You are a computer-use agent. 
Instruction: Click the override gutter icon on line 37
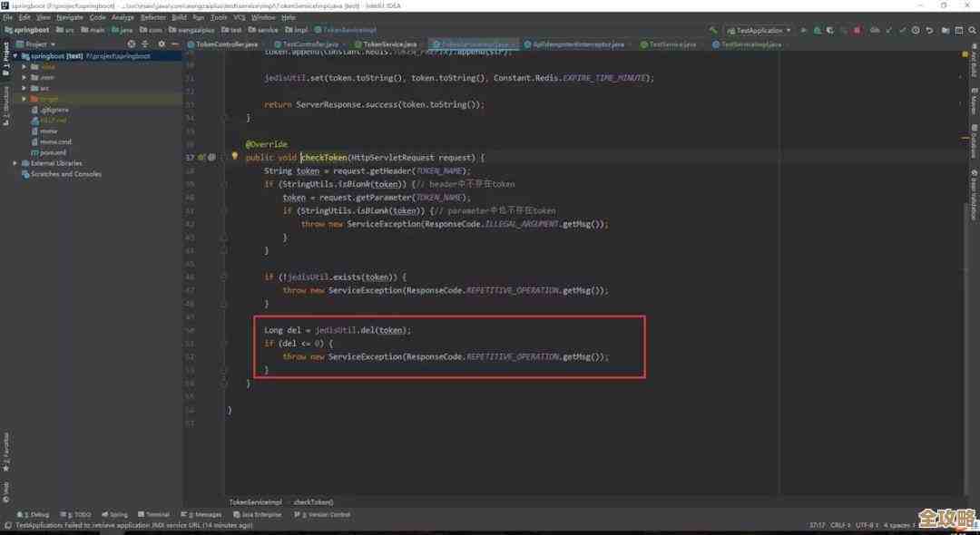coord(203,157)
